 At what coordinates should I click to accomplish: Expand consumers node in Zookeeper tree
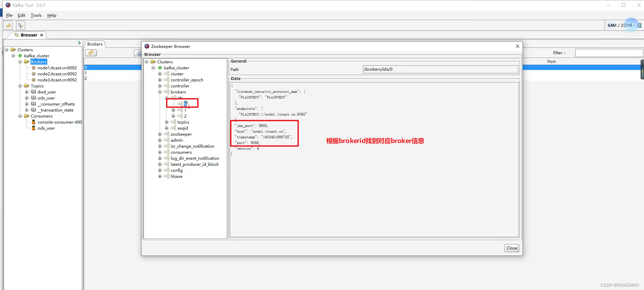(x=160, y=152)
